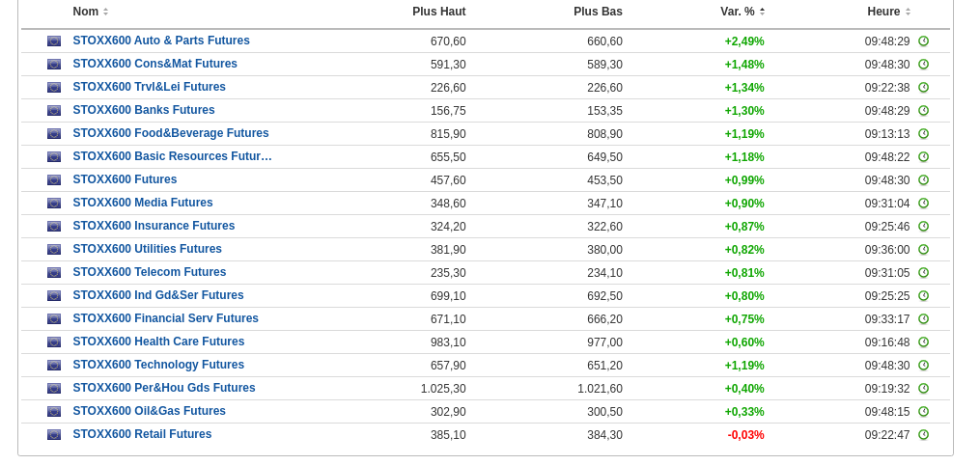
Task: Open STOXX600 Food&Beverage Futures link
Action: pos(171,133)
